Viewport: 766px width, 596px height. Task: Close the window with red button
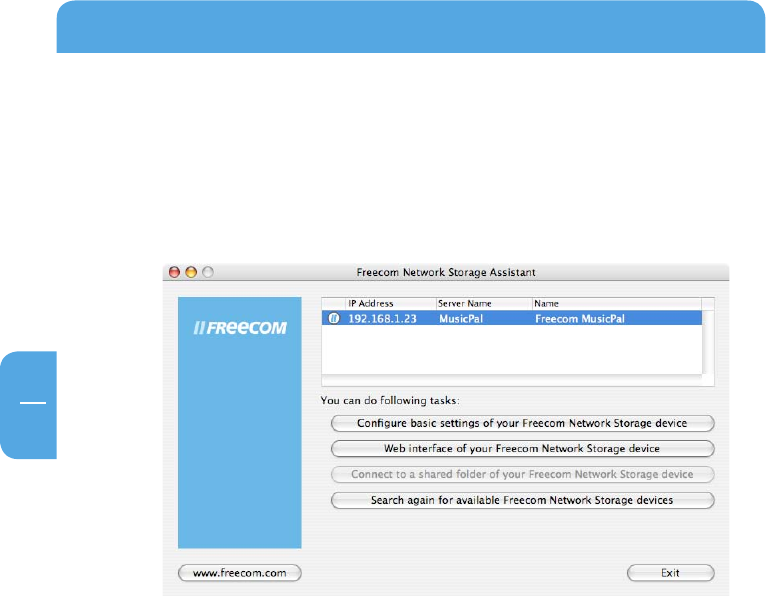click(x=174, y=272)
